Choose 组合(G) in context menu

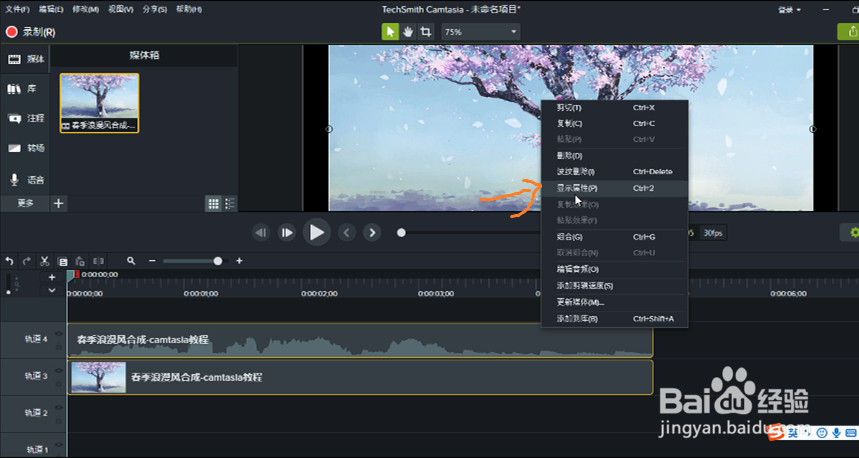coord(614,237)
